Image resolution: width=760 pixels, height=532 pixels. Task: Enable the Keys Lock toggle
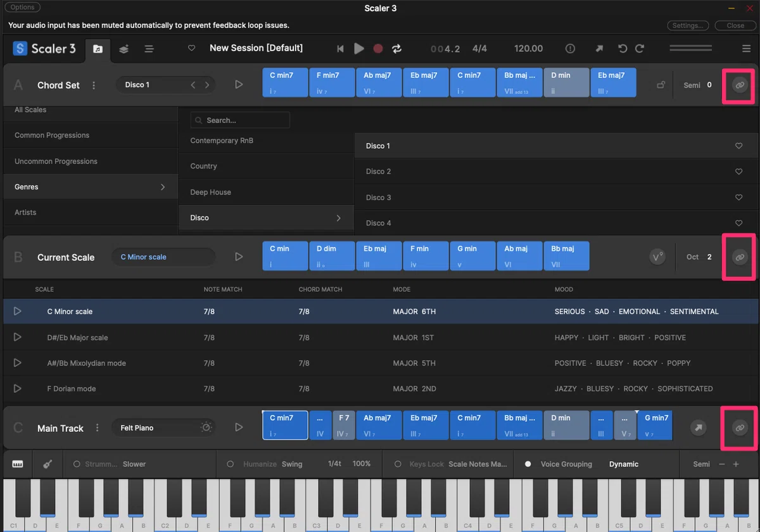point(398,464)
